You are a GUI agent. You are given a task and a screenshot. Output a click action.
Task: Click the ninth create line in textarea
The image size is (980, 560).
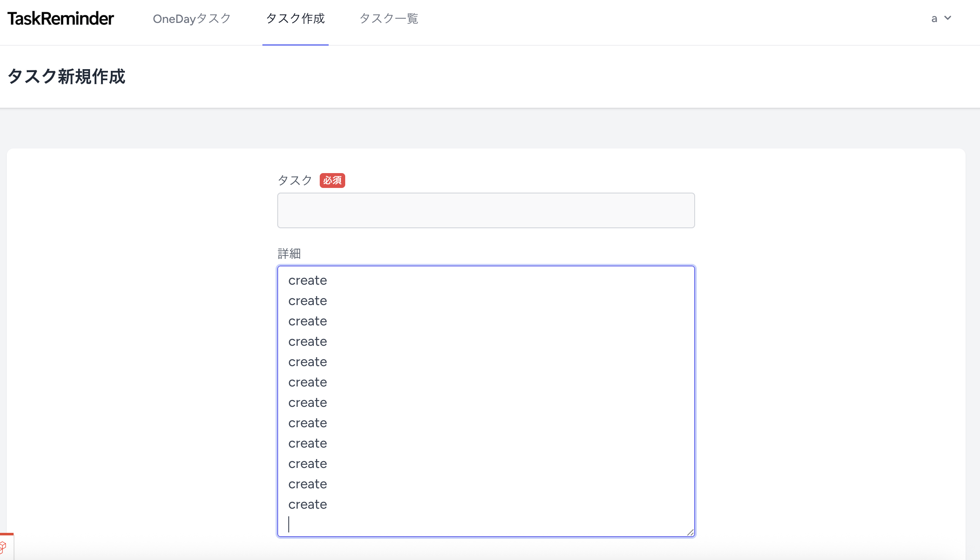click(x=307, y=443)
